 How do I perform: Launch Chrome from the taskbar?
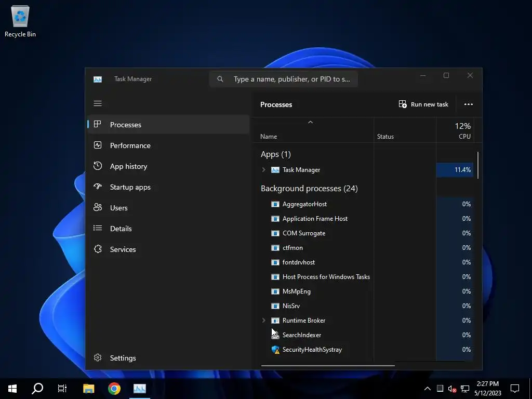(114, 388)
